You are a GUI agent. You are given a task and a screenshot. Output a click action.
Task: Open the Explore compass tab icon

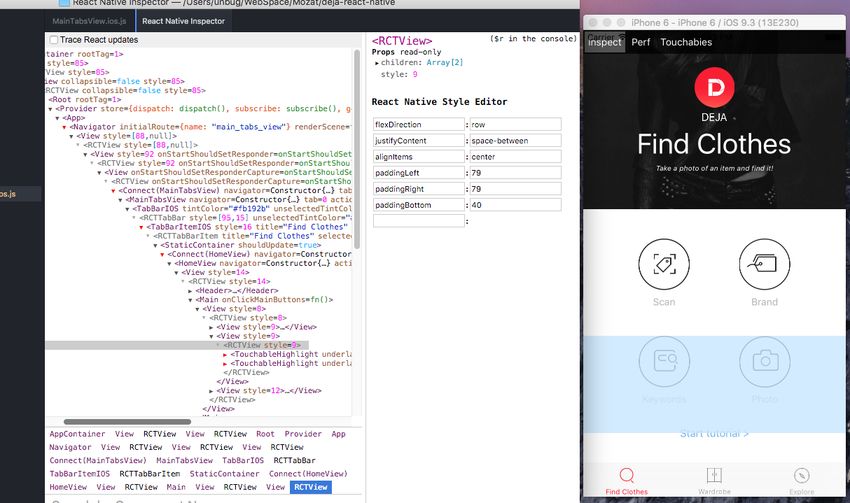click(x=801, y=475)
